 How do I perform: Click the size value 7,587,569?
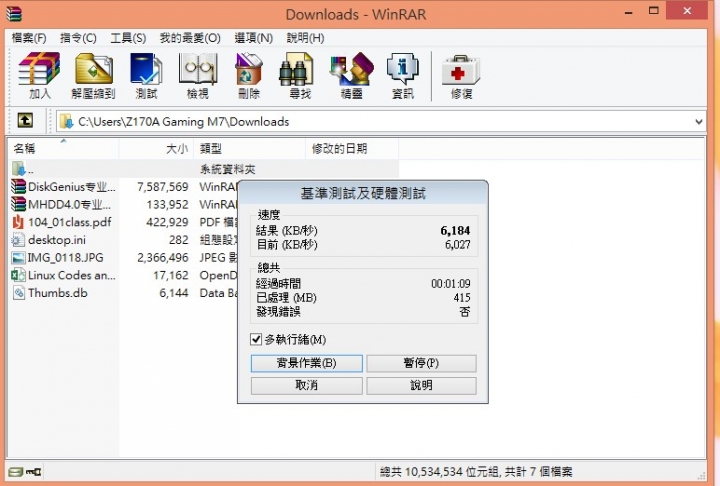pyautogui.click(x=163, y=186)
